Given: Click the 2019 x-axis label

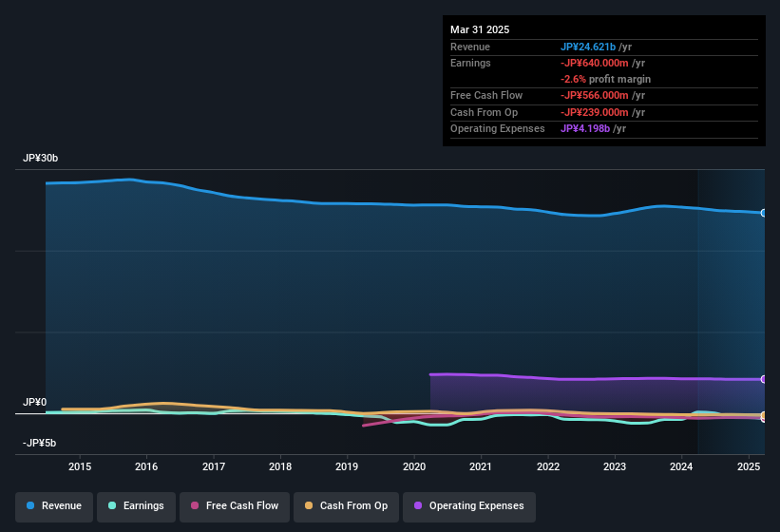Looking at the screenshot, I should pyautogui.click(x=347, y=466).
